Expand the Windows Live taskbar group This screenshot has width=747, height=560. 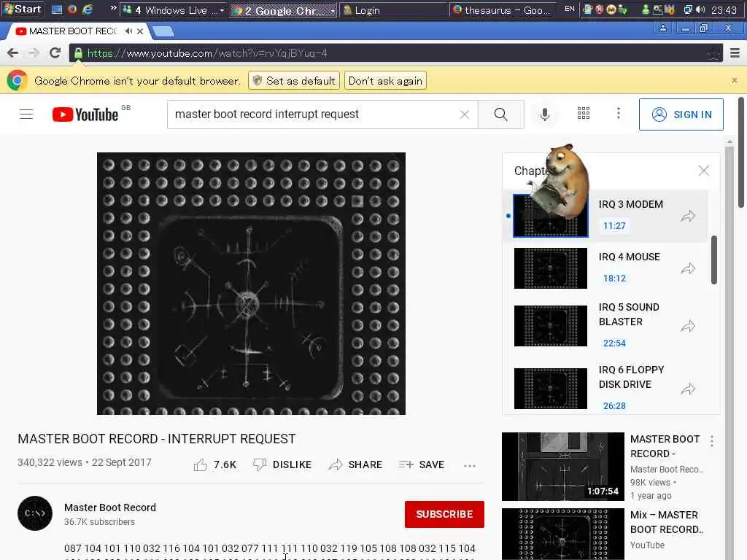[x=222, y=10]
